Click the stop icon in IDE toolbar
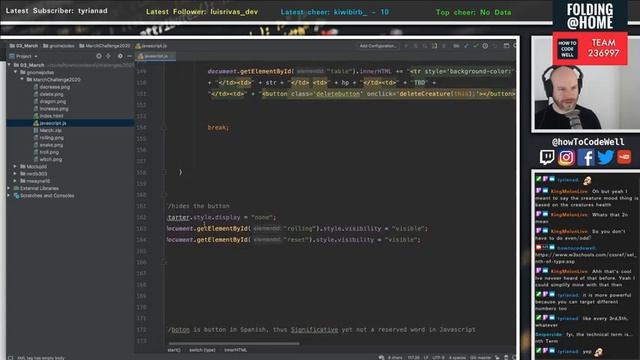The height and width of the screenshot is (360, 640). tap(444, 46)
